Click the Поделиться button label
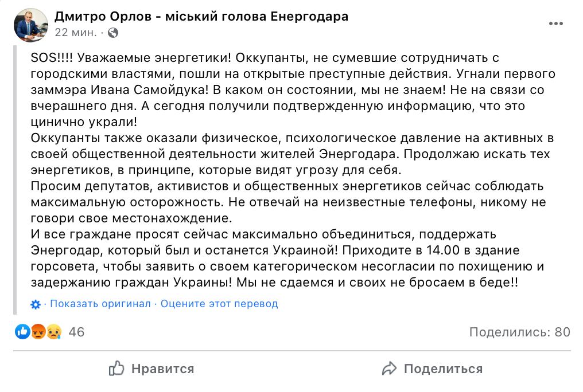This screenshot has width=583, height=392. pos(443,369)
